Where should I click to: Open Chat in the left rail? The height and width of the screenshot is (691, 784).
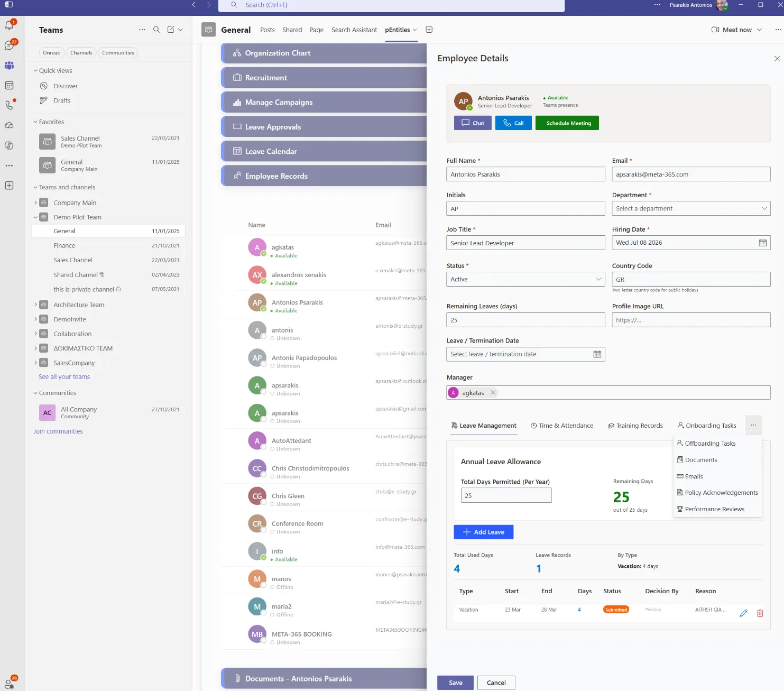coord(9,45)
